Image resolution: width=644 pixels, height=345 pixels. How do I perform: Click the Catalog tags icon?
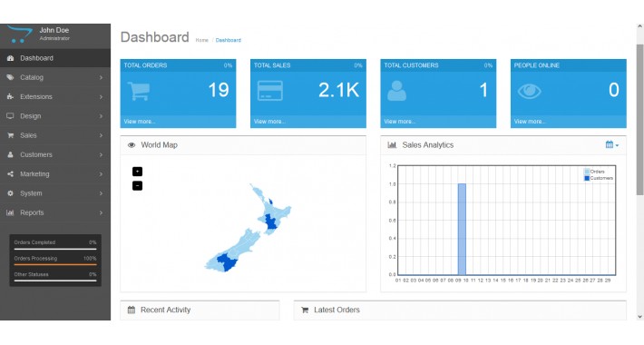[10, 77]
